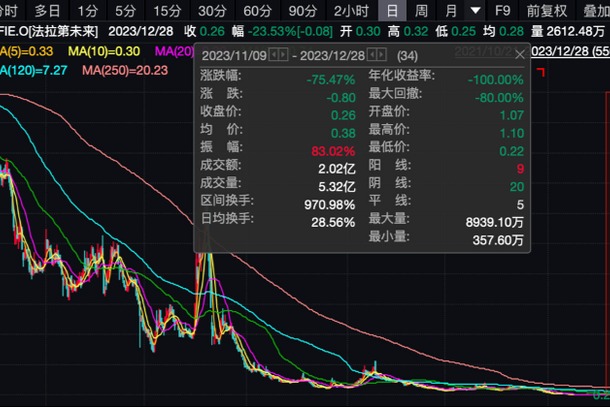Close the interval statistics popup
The image size is (610, 407).
point(520,55)
